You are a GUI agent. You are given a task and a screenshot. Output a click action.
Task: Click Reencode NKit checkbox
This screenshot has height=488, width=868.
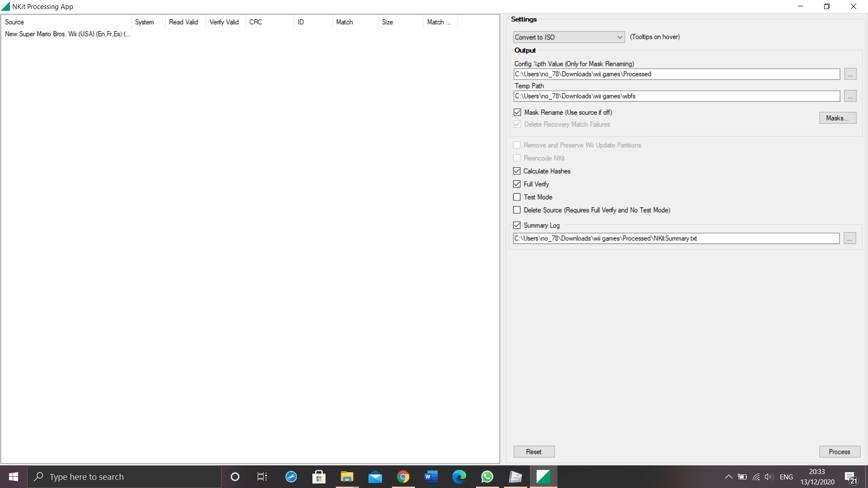(x=517, y=158)
